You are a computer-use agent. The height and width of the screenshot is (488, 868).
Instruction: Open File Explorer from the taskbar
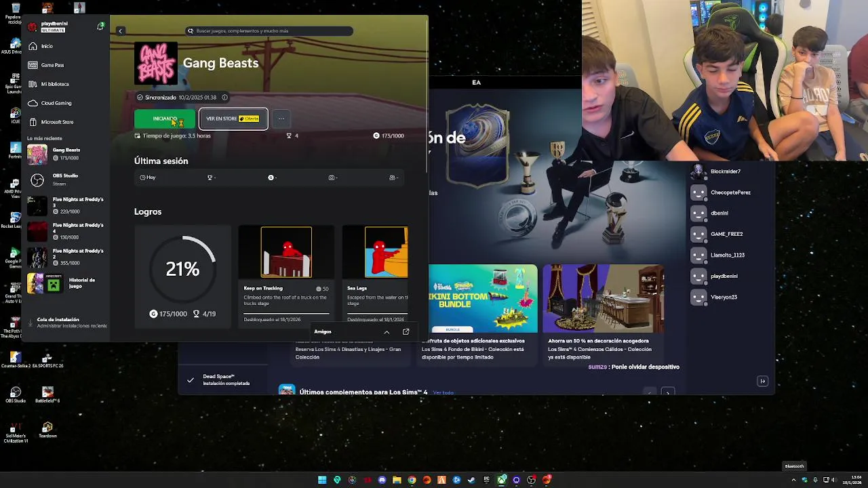(397, 480)
